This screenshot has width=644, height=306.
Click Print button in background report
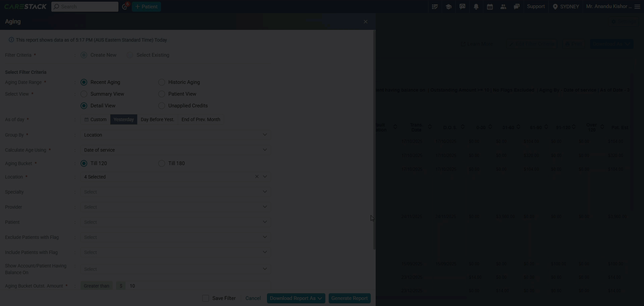[x=574, y=44]
